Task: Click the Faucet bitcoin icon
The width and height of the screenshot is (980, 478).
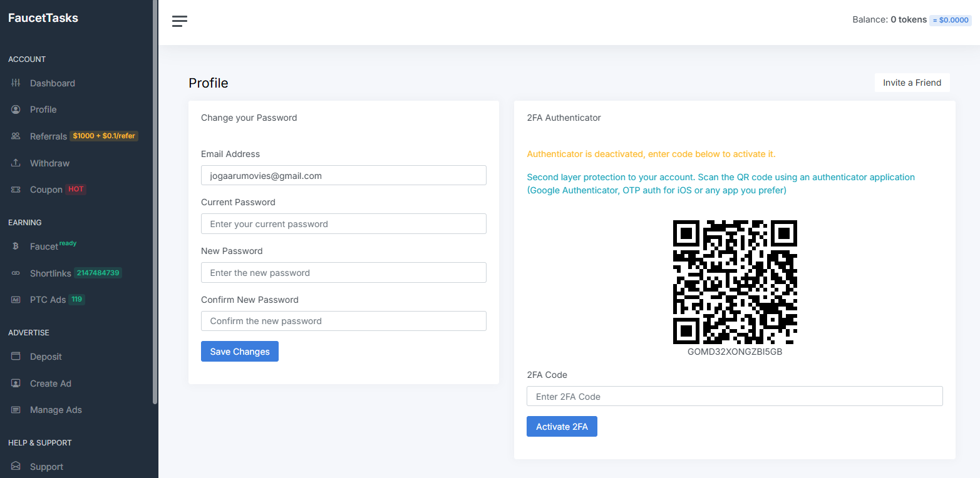Action: (x=16, y=247)
